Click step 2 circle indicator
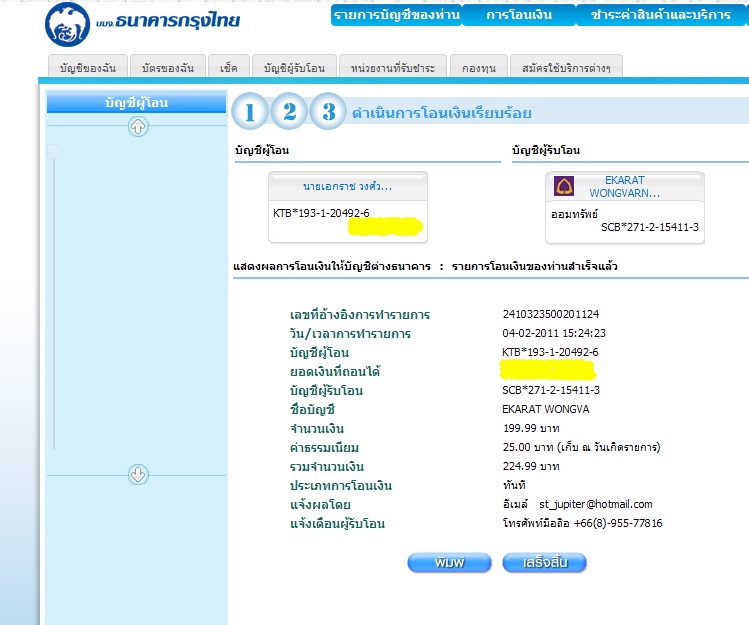Image resolution: width=749 pixels, height=625 pixels. [x=289, y=112]
